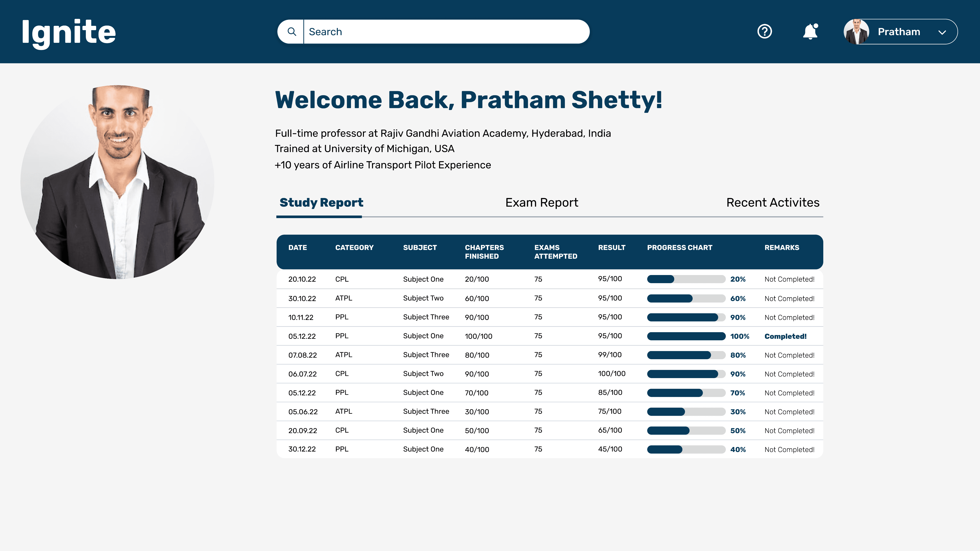Sort by the DATE column header
This screenshot has height=551, width=980.
[297, 248]
